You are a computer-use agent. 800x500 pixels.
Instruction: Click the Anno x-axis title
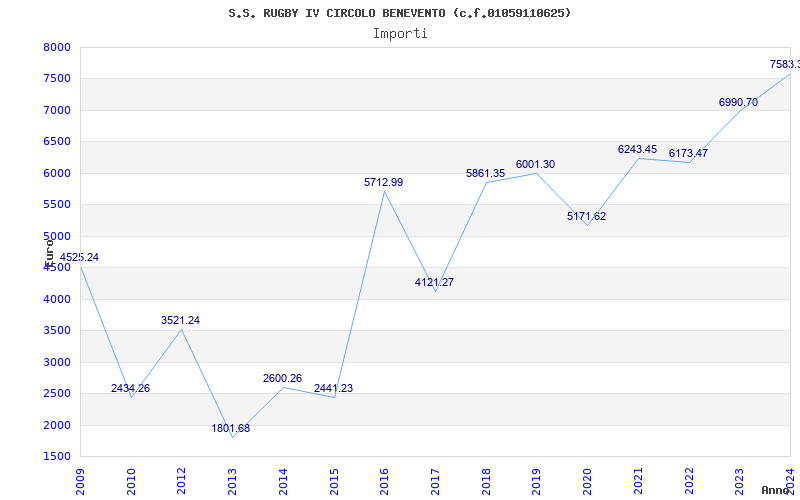(x=776, y=490)
